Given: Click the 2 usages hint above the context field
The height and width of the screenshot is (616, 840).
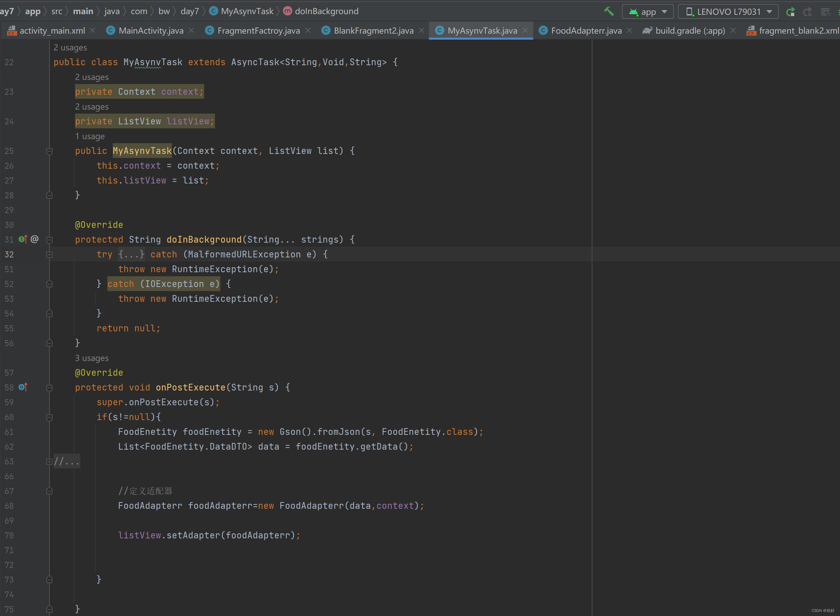Looking at the screenshot, I should 92,77.
